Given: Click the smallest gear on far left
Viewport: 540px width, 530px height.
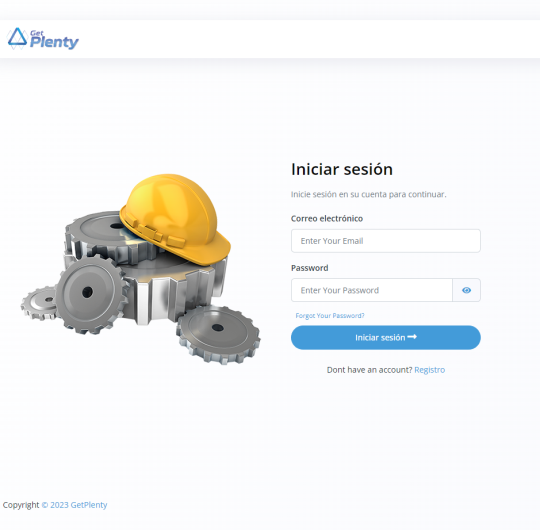Looking at the screenshot, I should (x=40, y=303).
